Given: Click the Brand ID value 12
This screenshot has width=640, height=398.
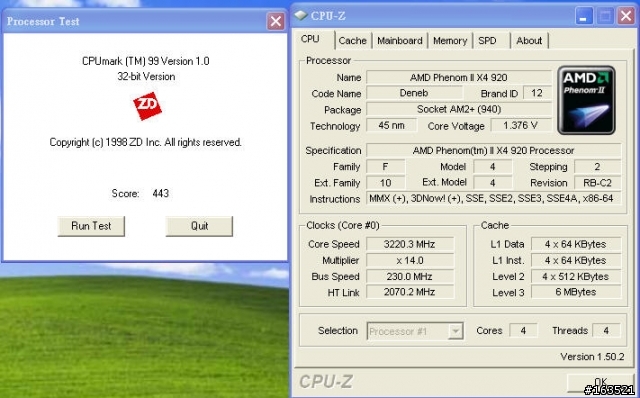Looking at the screenshot, I should [x=537, y=93].
